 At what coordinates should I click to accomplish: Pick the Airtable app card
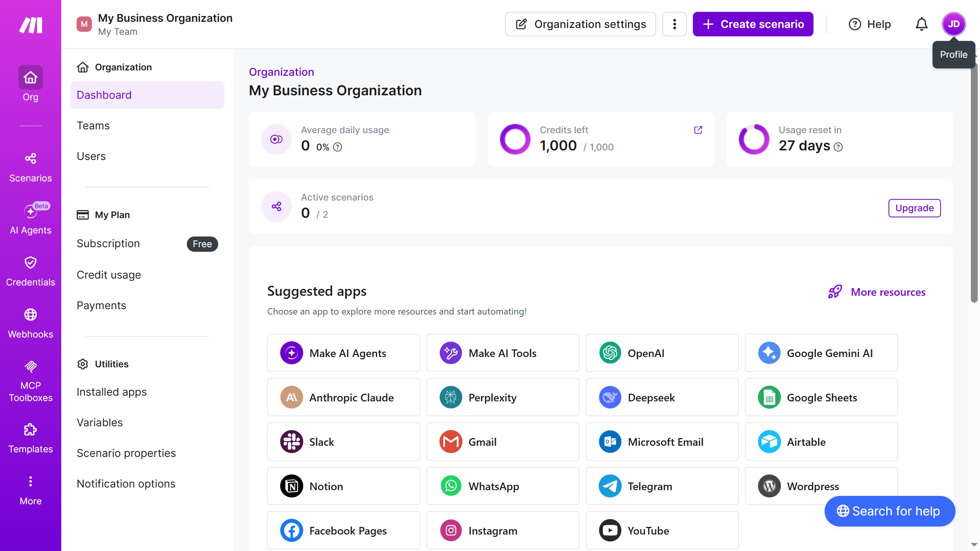[x=822, y=442]
